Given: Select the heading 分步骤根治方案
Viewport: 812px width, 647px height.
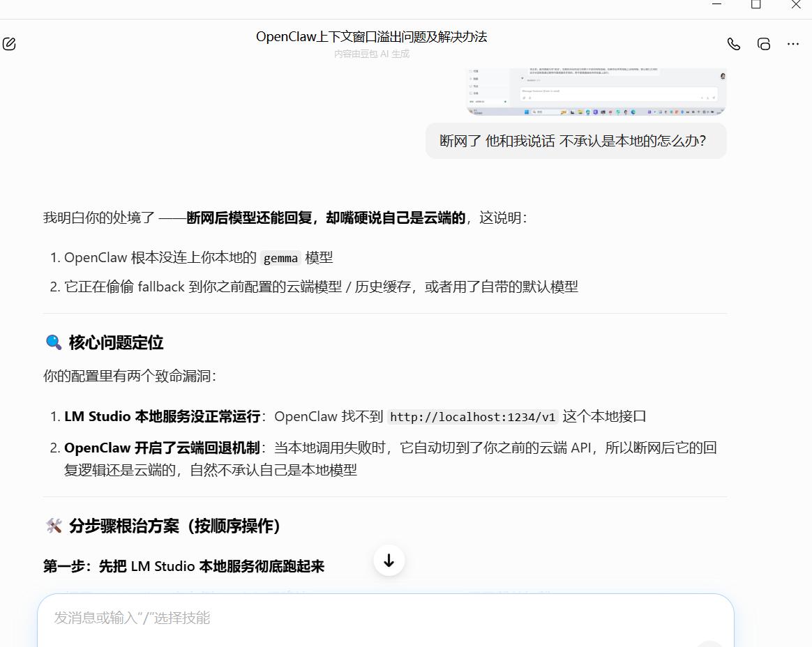Looking at the screenshot, I should 174,526.
